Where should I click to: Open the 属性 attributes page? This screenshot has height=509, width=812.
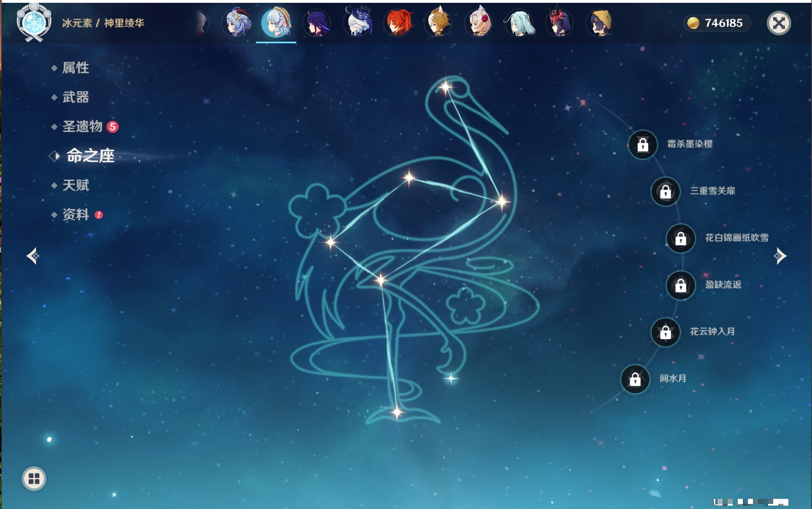click(75, 68)
